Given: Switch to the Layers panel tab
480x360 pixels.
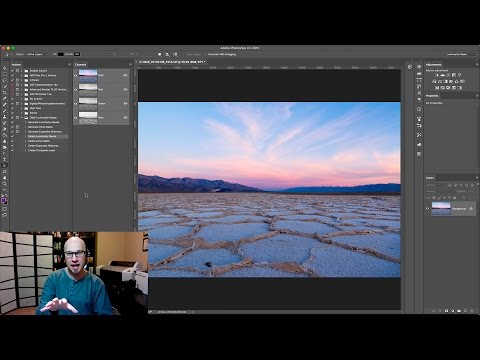Looking at the screenshot, I should [430, 178].
